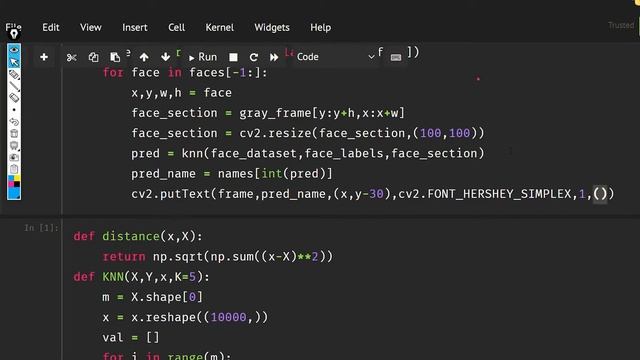
Task: Click the 'm = X.shape[0]' line
Action: (x=152, y=297)
